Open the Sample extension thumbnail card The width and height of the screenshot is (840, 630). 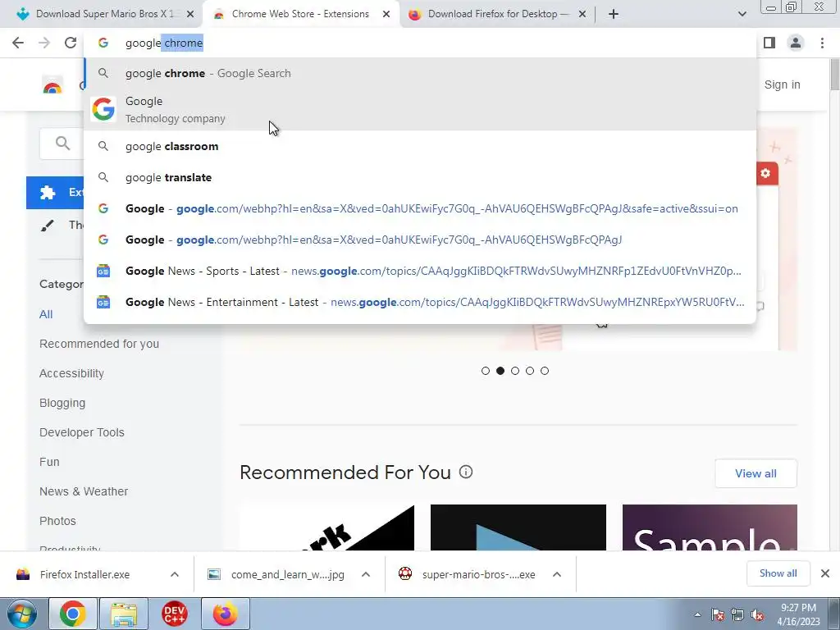(710, 527)
